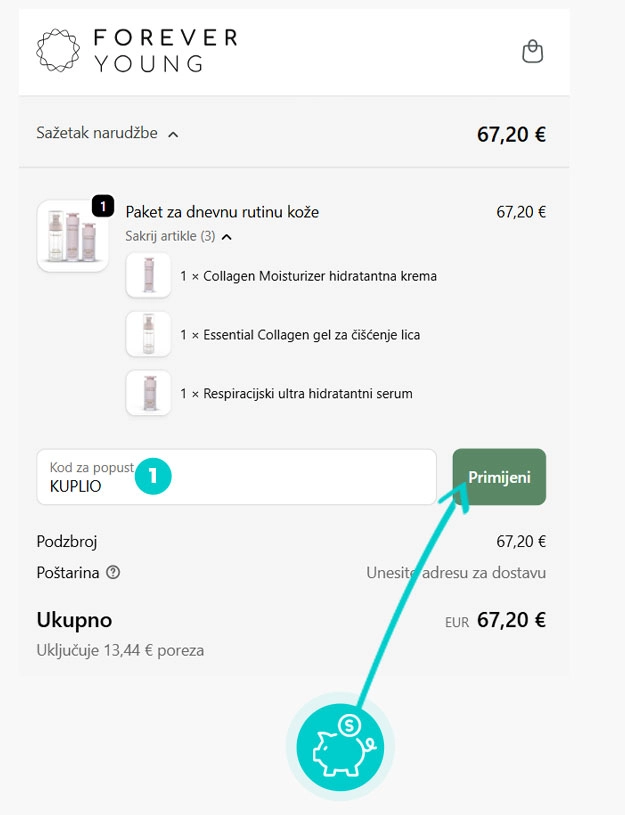Click the chevron next to Sakrij artikle (3)
Image resolution: width=625 pixels, height=815 pixels.
[227, 236]
